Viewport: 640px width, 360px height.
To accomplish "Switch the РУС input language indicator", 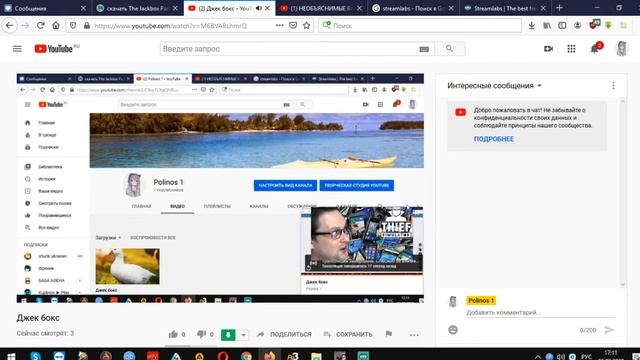I will tap(586, 357).
